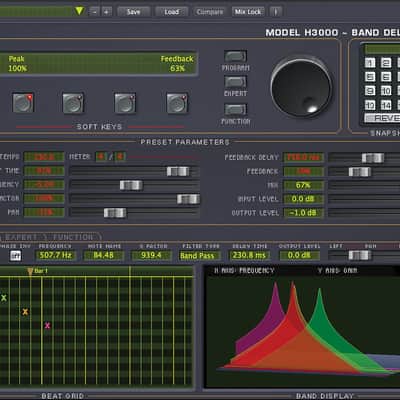
Task: Select snapshot slot 10
Action: (x=386, y=91)
